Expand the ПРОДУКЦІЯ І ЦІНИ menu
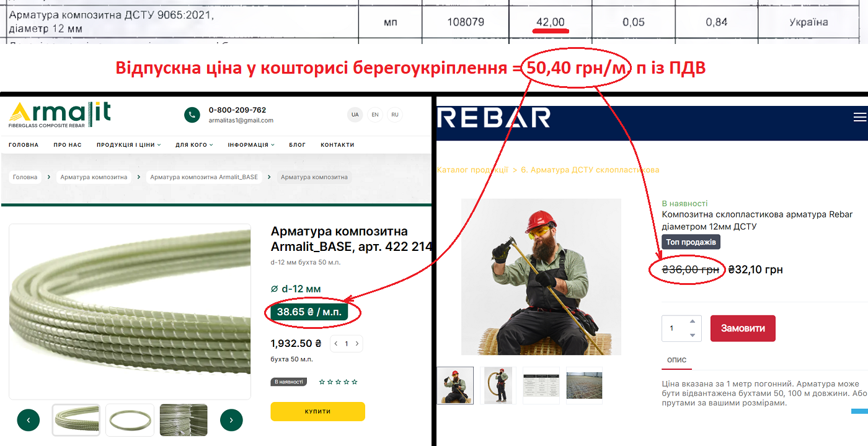This screenshot has height=446, width=868. click(x=128, y=145)
